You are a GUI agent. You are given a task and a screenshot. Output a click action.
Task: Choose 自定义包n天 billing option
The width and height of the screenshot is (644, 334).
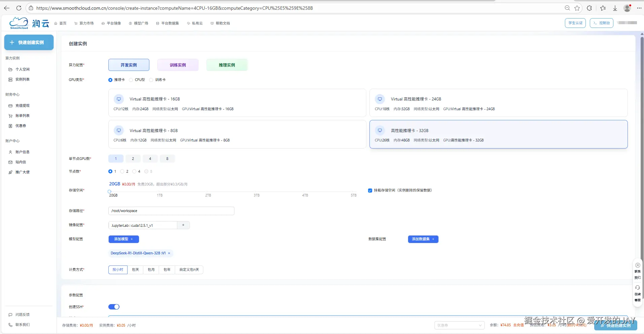[189, 270]
